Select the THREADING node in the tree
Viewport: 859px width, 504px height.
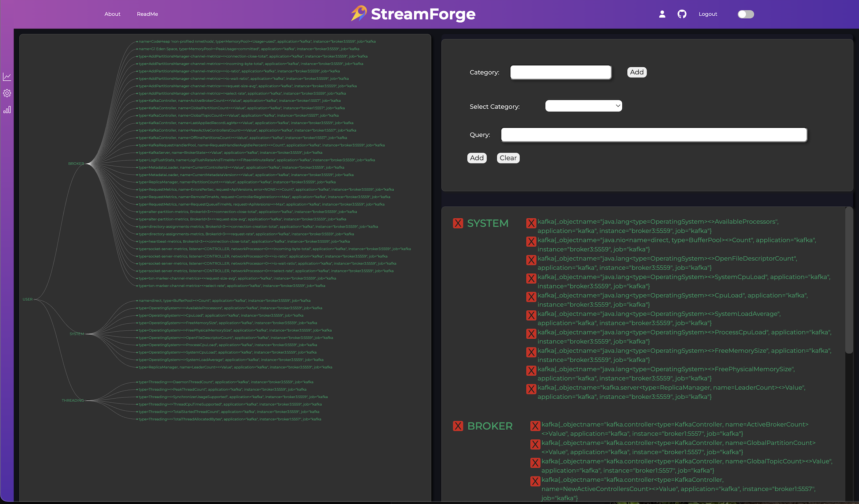click(x=73, y=400)
